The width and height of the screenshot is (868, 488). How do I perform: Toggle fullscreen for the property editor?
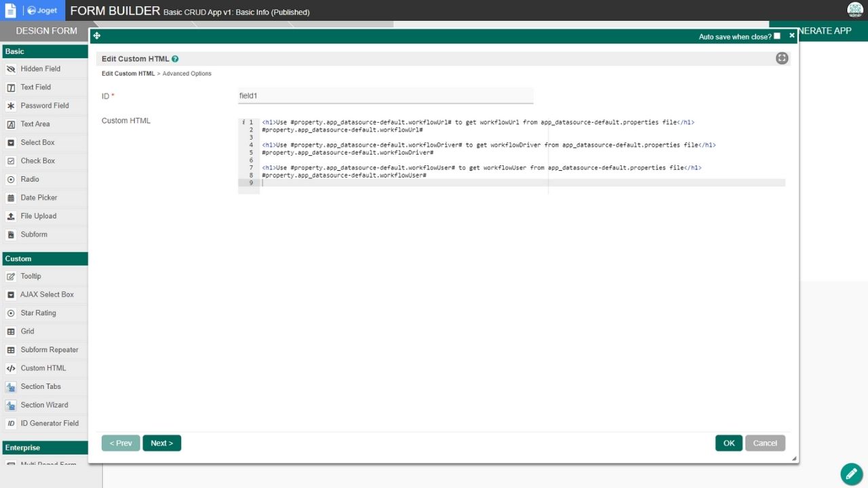782,58
